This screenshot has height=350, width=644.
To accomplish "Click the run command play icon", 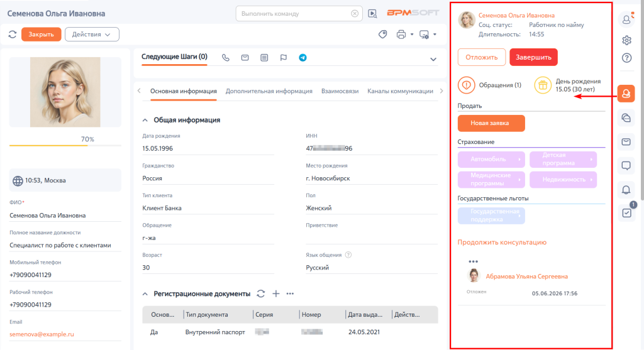I will tap(372, 14).
